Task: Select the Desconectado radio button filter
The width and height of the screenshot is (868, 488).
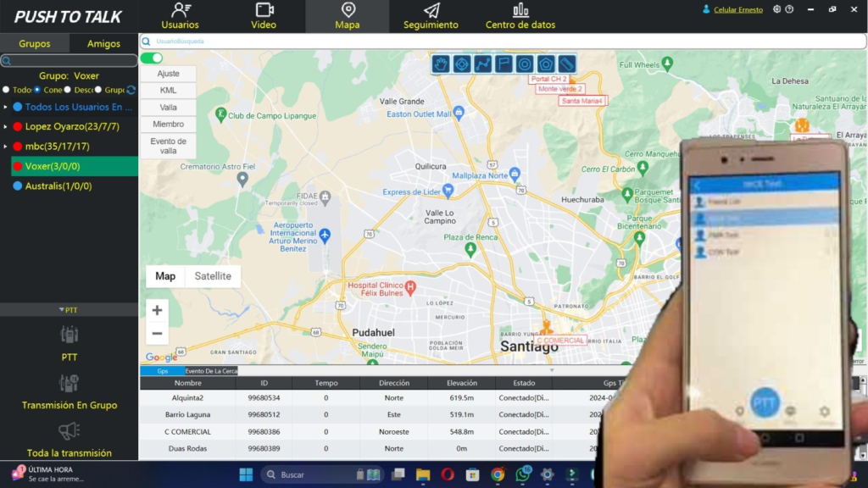Action: [68, 90]
